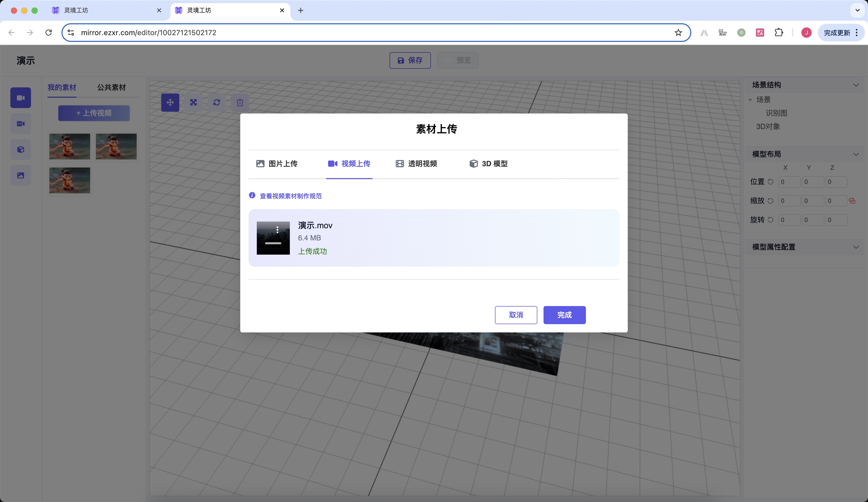The image size is (868, 502).
Task: Select second video thumbnail in top row
Action: pyautogui.click(x=116, y=147)
